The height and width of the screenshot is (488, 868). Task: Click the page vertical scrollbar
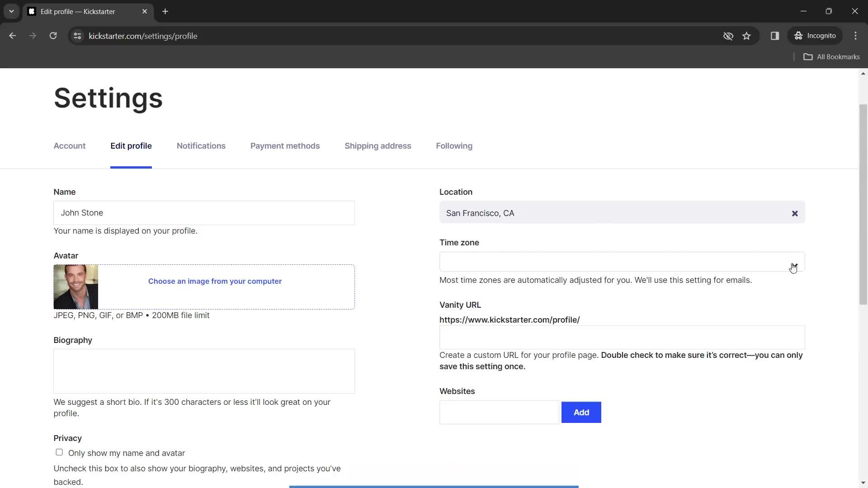[863, 204]
